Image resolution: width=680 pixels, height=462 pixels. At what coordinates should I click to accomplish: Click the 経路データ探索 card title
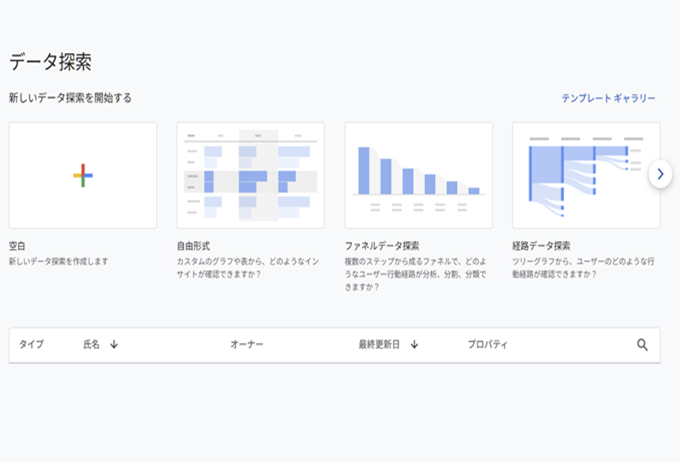point(541,245)
